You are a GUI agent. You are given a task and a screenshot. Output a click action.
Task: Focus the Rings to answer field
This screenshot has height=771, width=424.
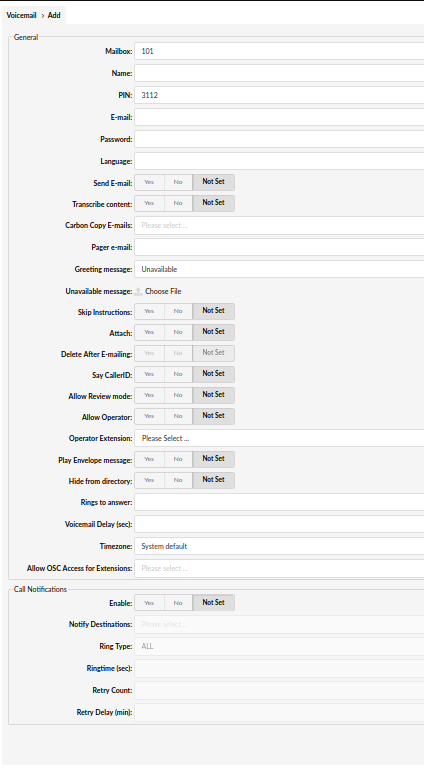(x=279, y=503)
